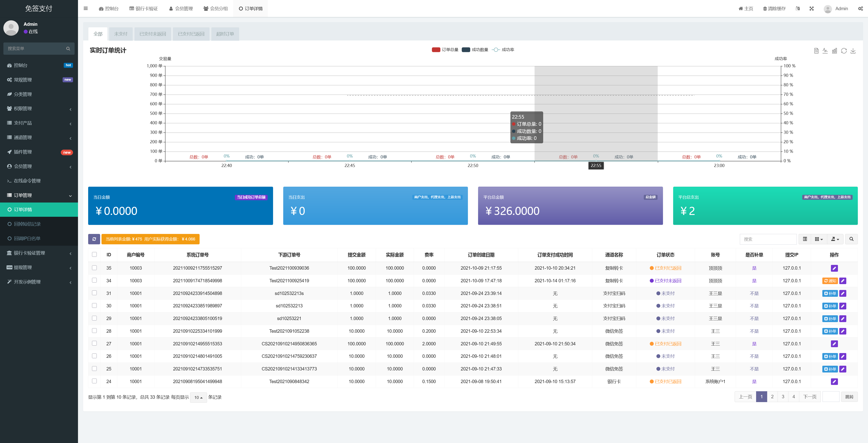
Task: Click the purple table refresh button
Action: (x=94, y=239)
